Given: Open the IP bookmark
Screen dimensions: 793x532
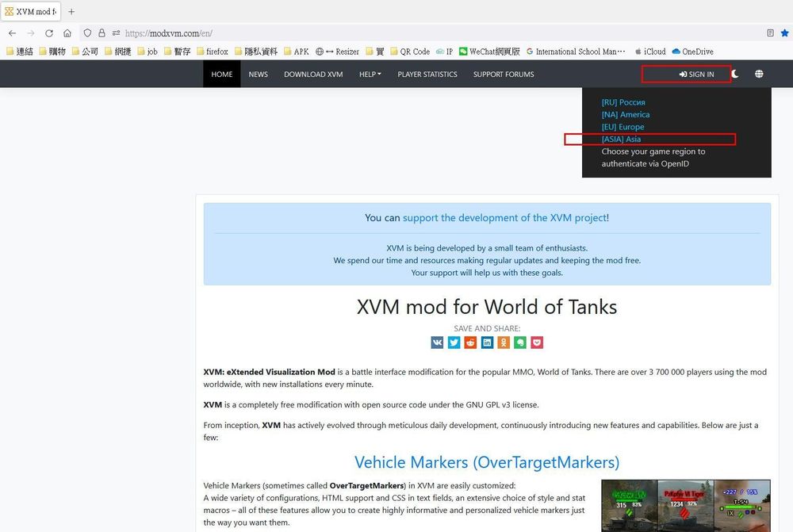Looking at the screenshot, I should [x=445, y=52].
